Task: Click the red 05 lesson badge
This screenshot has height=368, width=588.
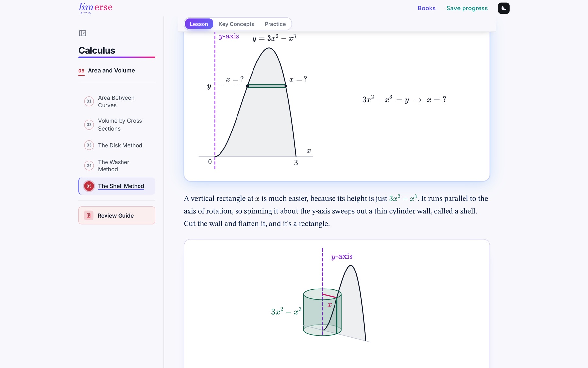Action: click(x=89, y=186)
